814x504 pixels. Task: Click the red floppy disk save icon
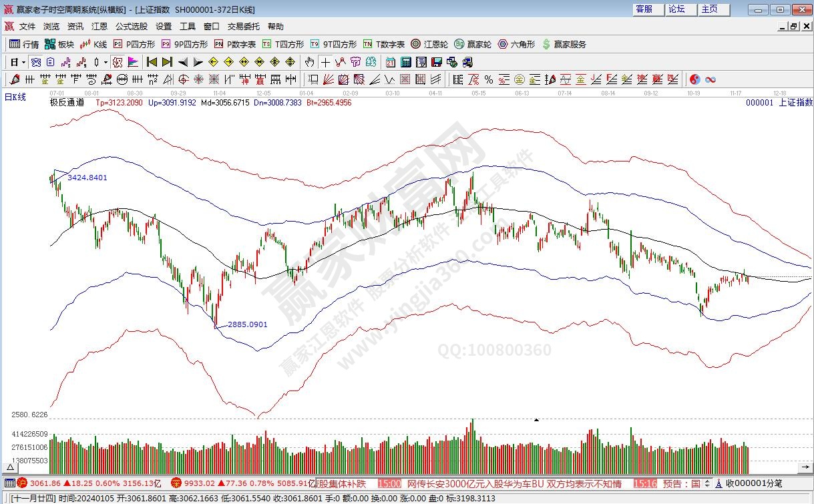pos(437,62)
